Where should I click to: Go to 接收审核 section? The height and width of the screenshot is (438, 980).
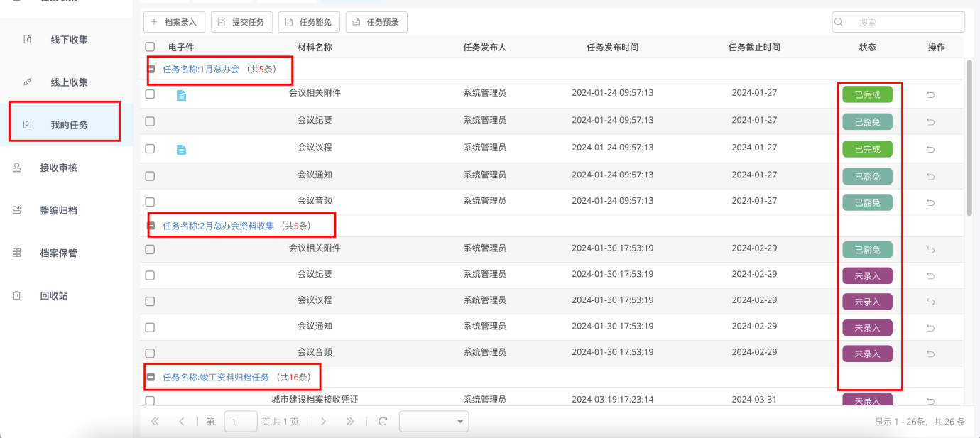tap(58, 168)
